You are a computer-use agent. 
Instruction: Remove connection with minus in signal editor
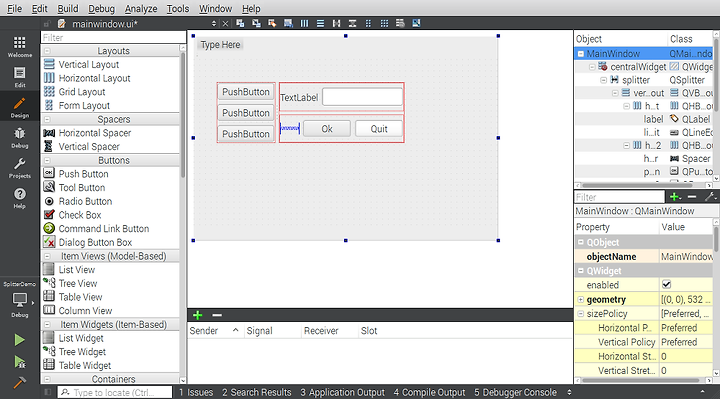coord(217,315)
